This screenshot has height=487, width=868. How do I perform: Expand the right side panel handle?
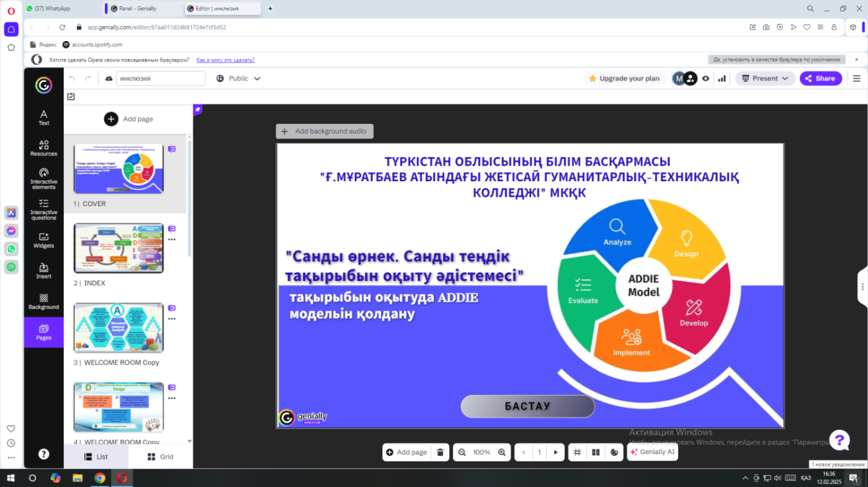(x=863, y=287)
